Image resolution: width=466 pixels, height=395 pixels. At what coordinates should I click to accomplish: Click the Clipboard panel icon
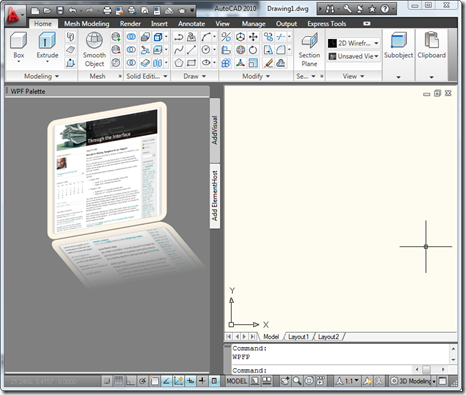[432, 46]
